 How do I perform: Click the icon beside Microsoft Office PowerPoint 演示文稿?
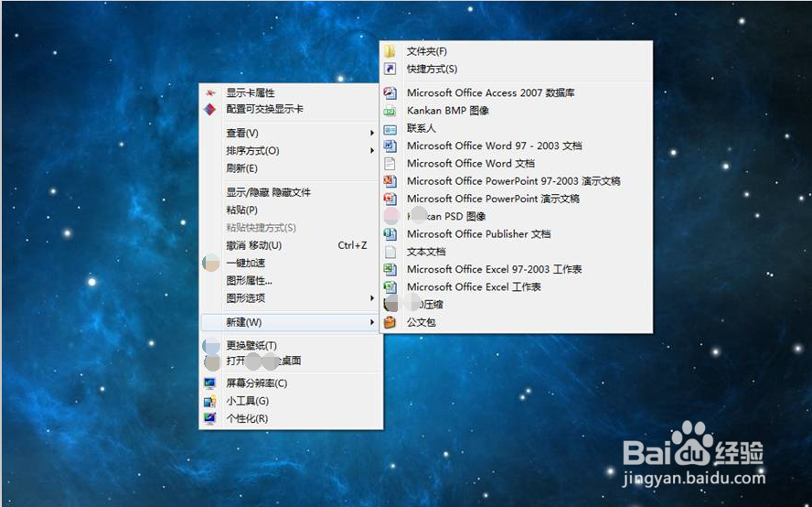coord(390,199)
